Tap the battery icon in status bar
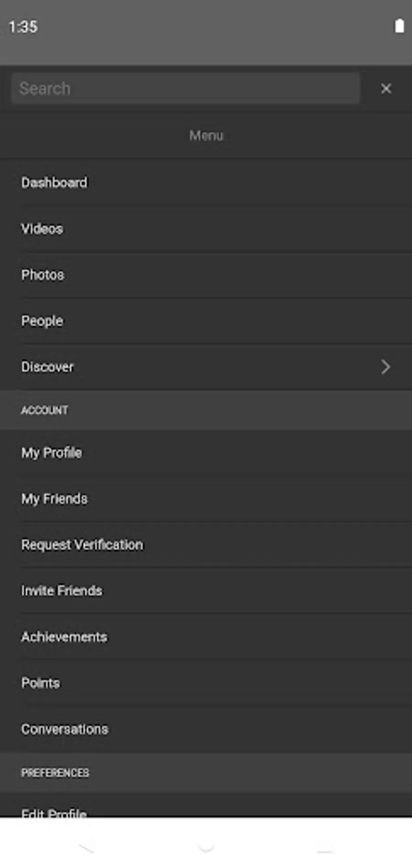This screenshot has height=868, width=412. [x=399, y=26]
